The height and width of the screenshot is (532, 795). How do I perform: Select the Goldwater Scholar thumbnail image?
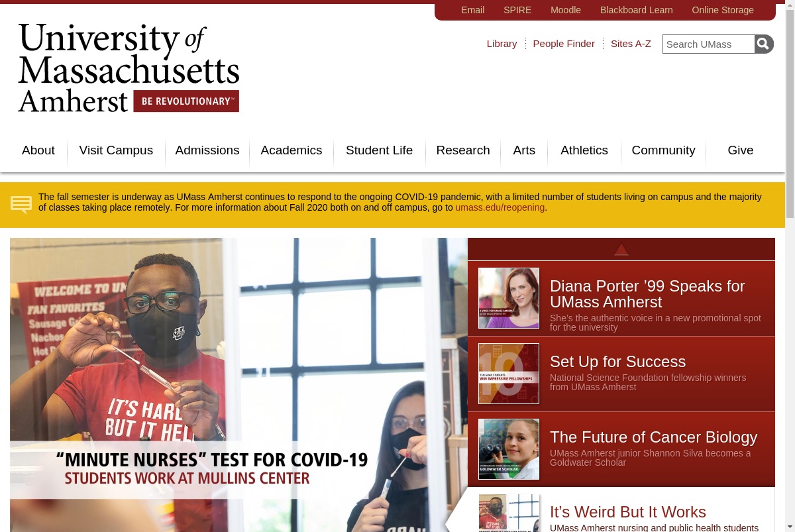point(509,449)
